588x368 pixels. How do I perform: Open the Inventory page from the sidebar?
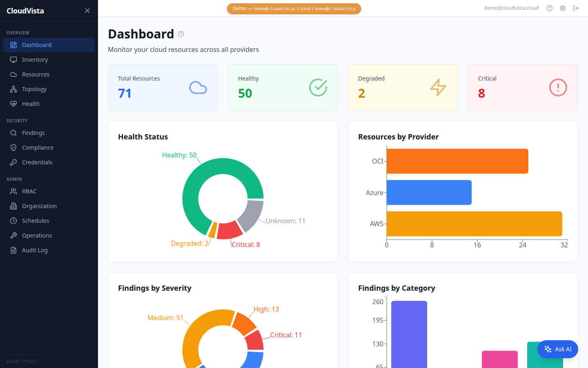[x=14, y=59]
